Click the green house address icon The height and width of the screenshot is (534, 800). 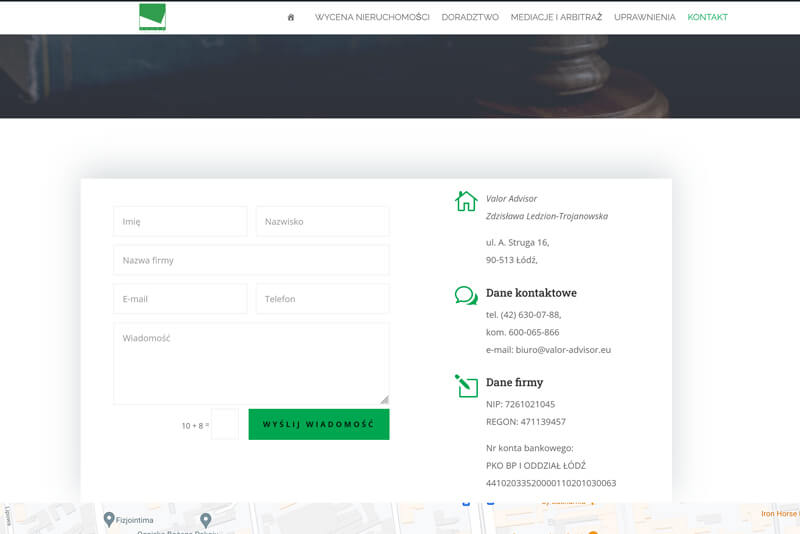click(x=466, y=201)
